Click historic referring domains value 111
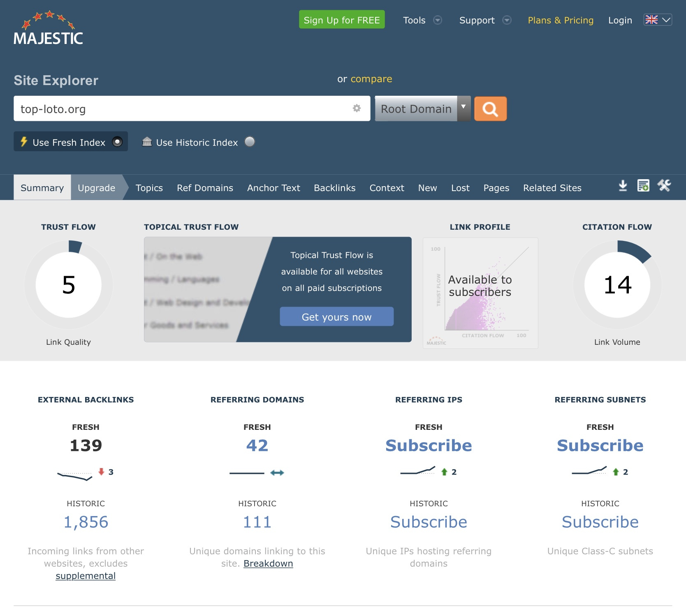Image resolution: width=686 pixels, height=616 pixels. 257,522
